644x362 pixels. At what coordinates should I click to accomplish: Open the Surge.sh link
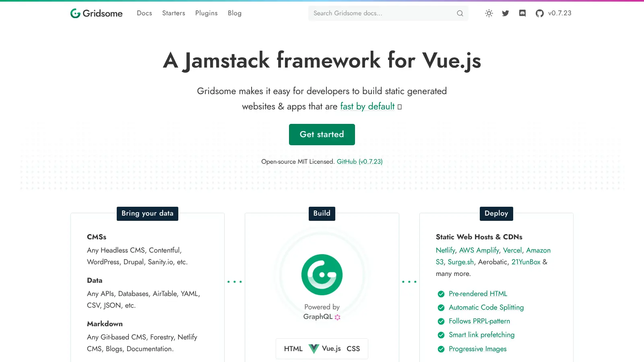click(x=461, y=262)
